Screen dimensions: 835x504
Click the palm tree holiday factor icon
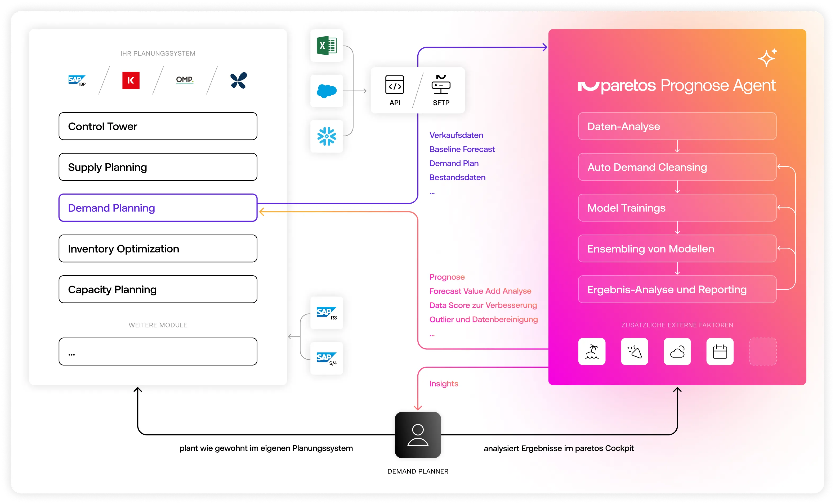point(592,351)
